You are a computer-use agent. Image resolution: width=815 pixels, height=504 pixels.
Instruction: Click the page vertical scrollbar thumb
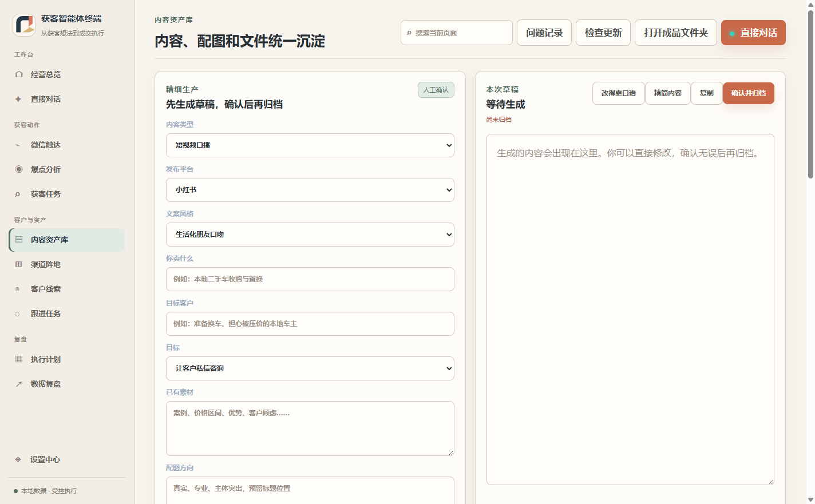coord(810,94)
